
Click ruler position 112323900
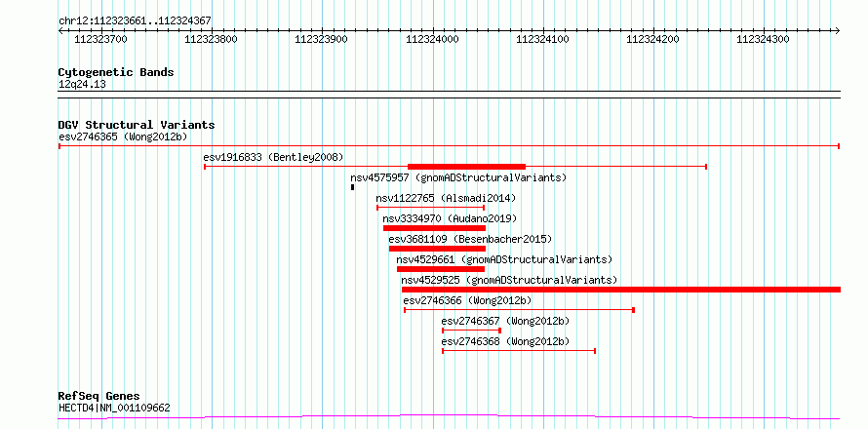point(322,39)
